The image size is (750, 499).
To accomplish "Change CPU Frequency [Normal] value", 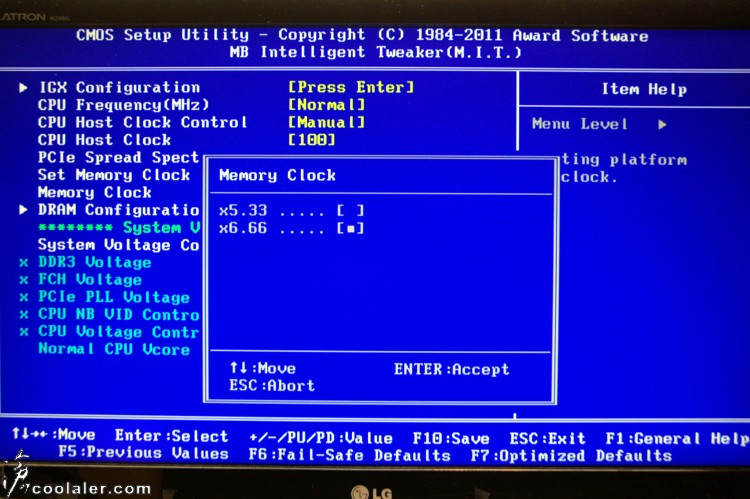I will pos(327,105).
